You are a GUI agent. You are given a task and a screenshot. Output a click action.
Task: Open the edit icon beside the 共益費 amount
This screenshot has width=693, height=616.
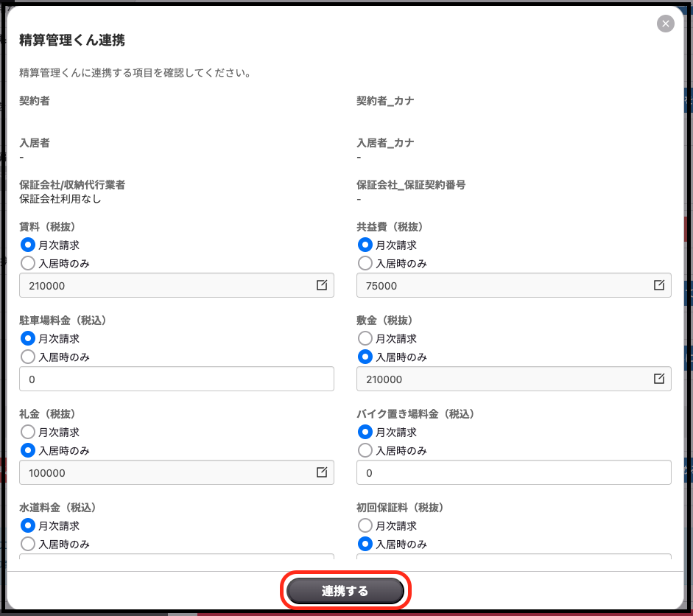click(x=659, y=285)
